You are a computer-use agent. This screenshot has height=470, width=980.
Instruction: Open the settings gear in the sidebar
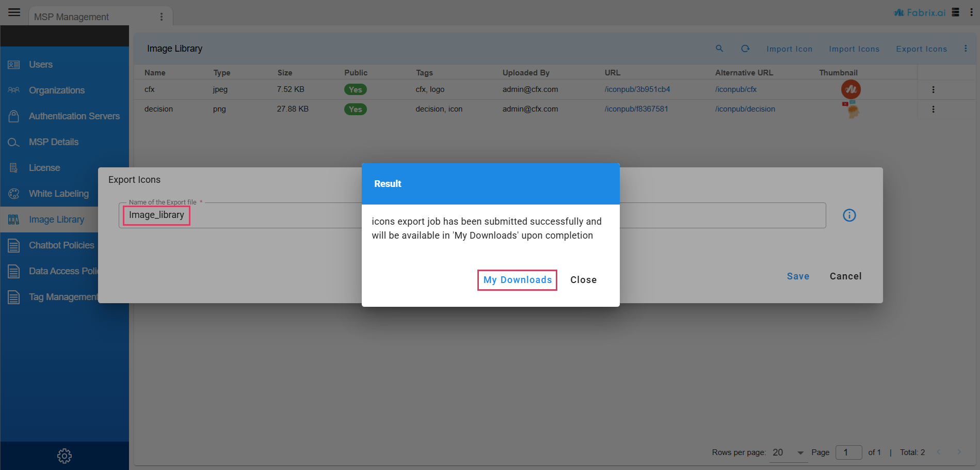pyautogui.click(x=65, y=456)
